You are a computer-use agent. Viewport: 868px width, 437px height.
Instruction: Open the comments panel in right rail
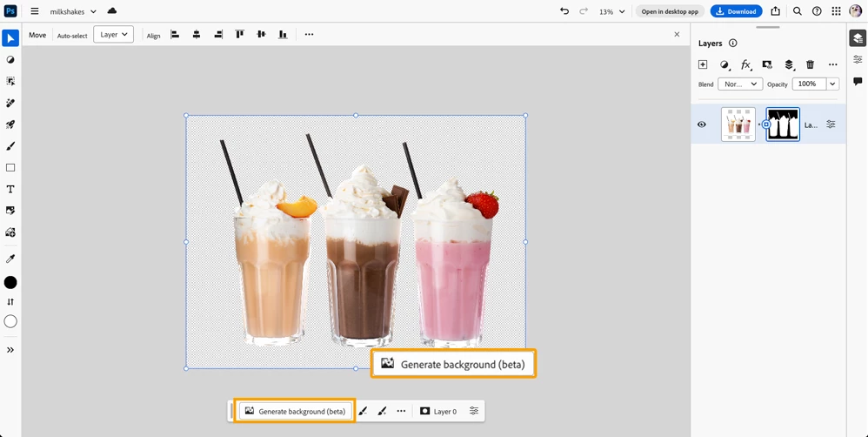858,82
